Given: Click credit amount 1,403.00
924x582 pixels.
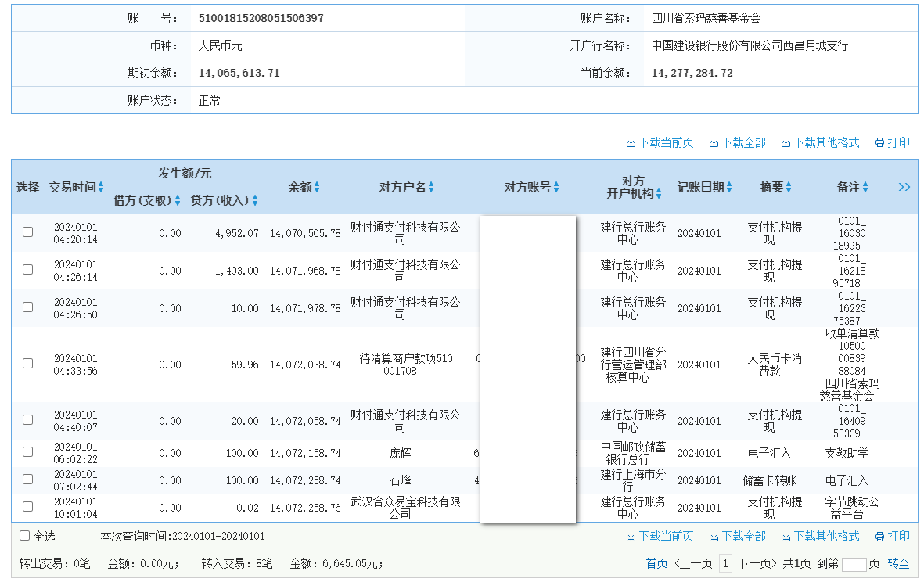Looking at the screenshot, I should click(237, 271).
